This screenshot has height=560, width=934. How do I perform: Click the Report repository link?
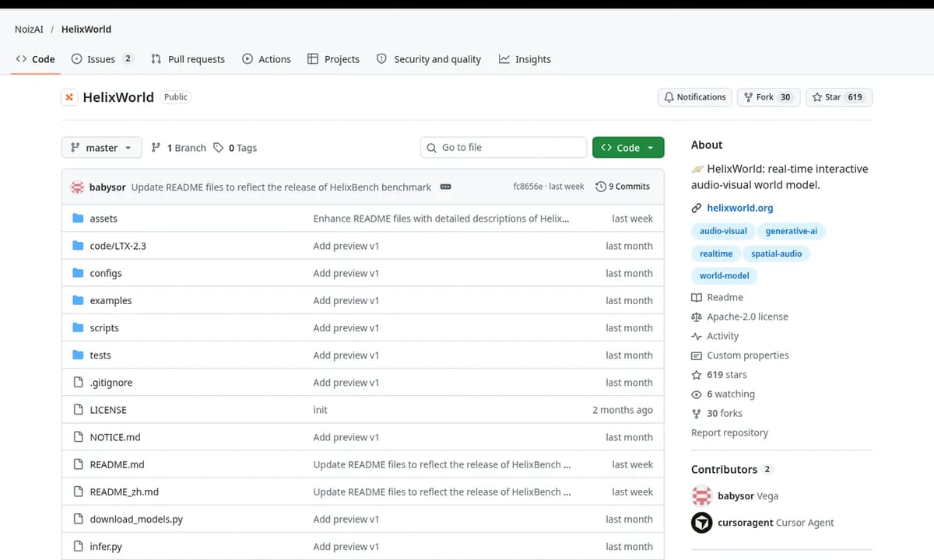pyautogui.click(x=729, y=432)
